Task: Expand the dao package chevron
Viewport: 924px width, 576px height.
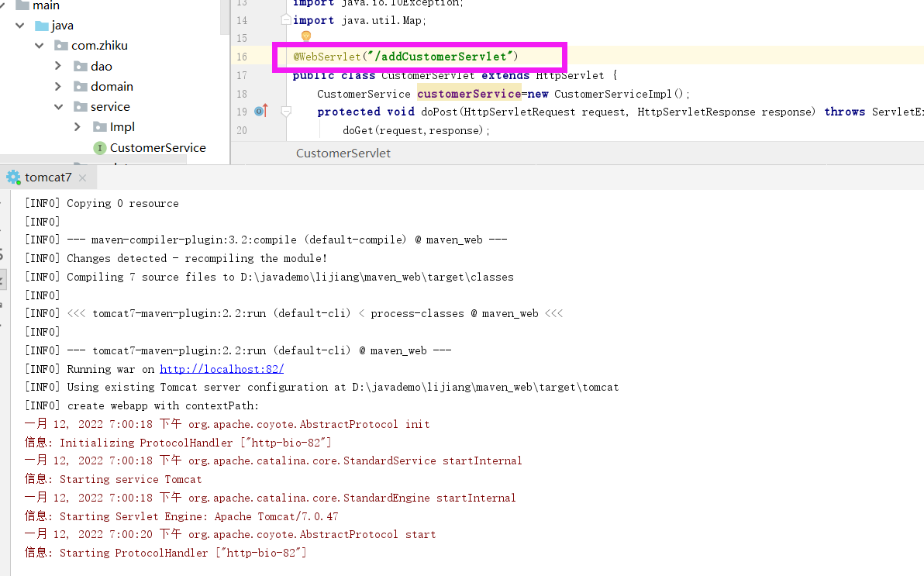Action: pos(57,66)
